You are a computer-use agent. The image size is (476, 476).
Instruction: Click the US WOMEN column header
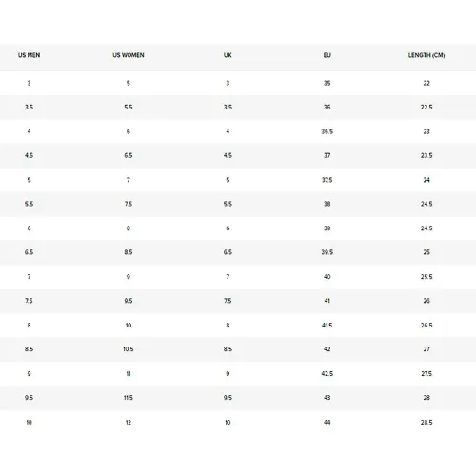click(129, 55)
